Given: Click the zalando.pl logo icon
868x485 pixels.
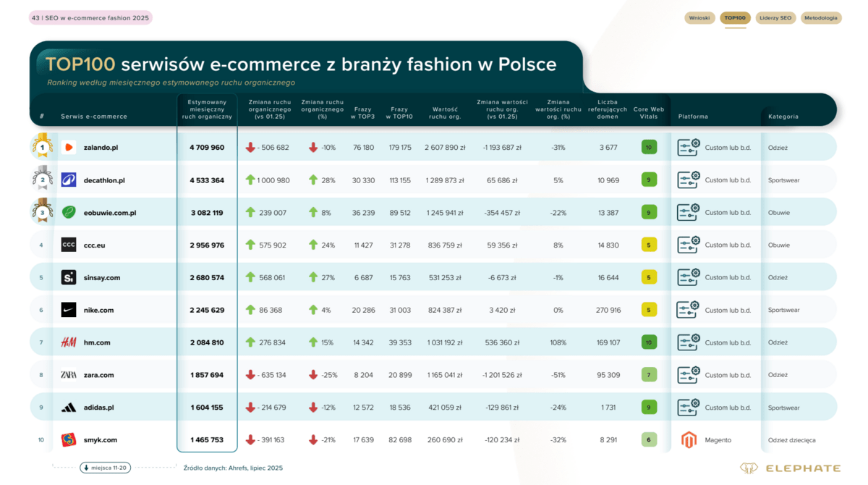Looking at the screenshot, I should click(69, 147).
